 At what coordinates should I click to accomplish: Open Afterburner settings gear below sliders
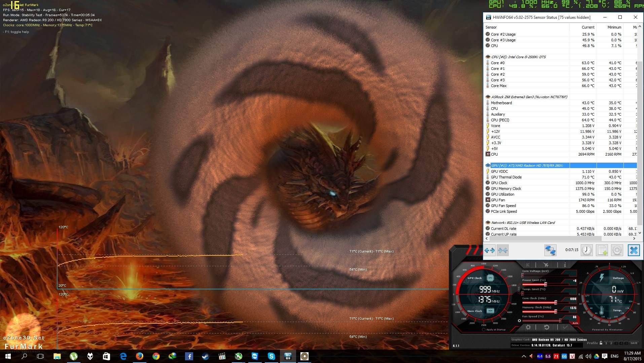(528, 327)
